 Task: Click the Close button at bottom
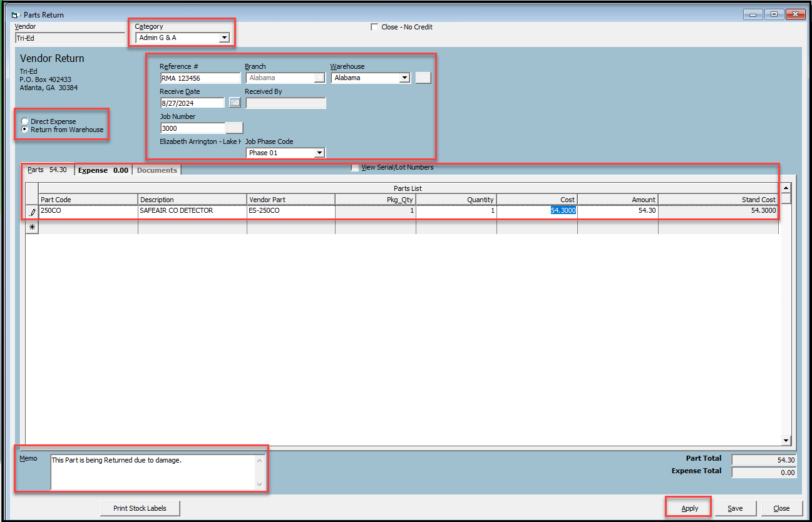click(781, 508)
